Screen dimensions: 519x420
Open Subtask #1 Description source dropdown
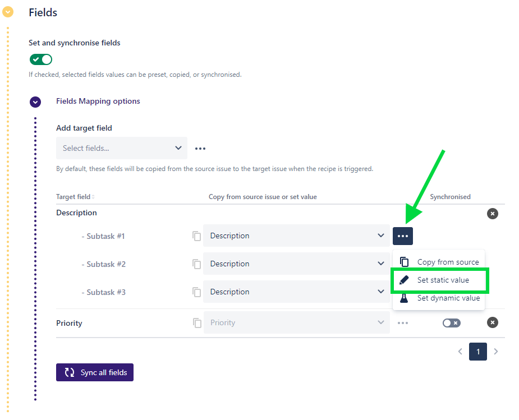pos(296,236)
